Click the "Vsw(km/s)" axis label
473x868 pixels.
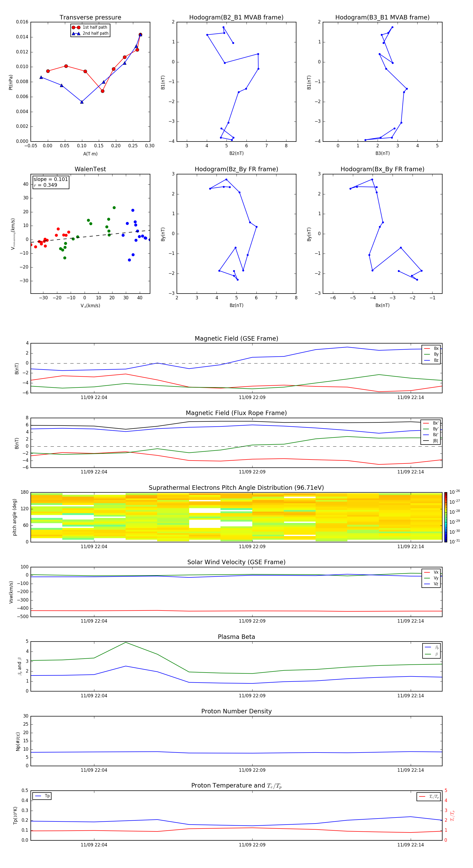point(11,592)
